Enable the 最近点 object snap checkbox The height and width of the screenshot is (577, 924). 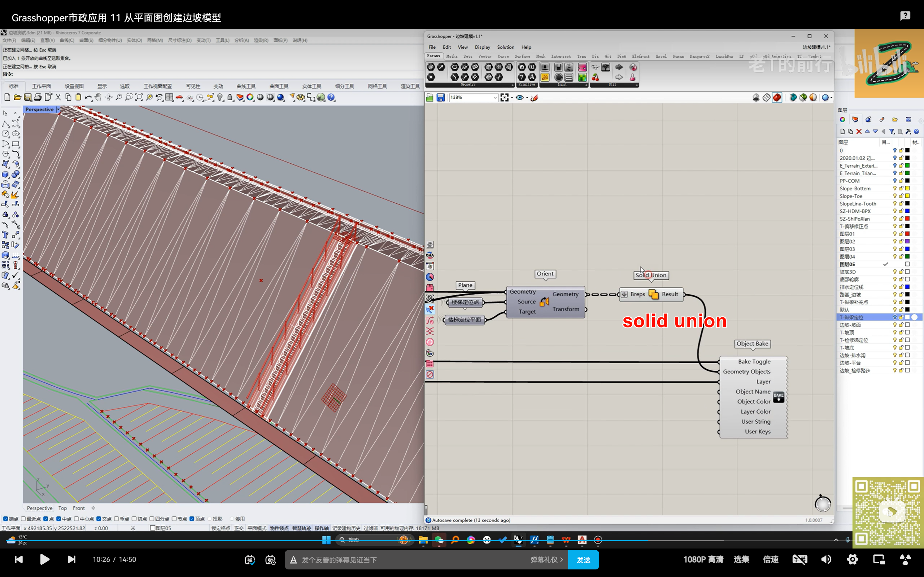click(24, 519)
